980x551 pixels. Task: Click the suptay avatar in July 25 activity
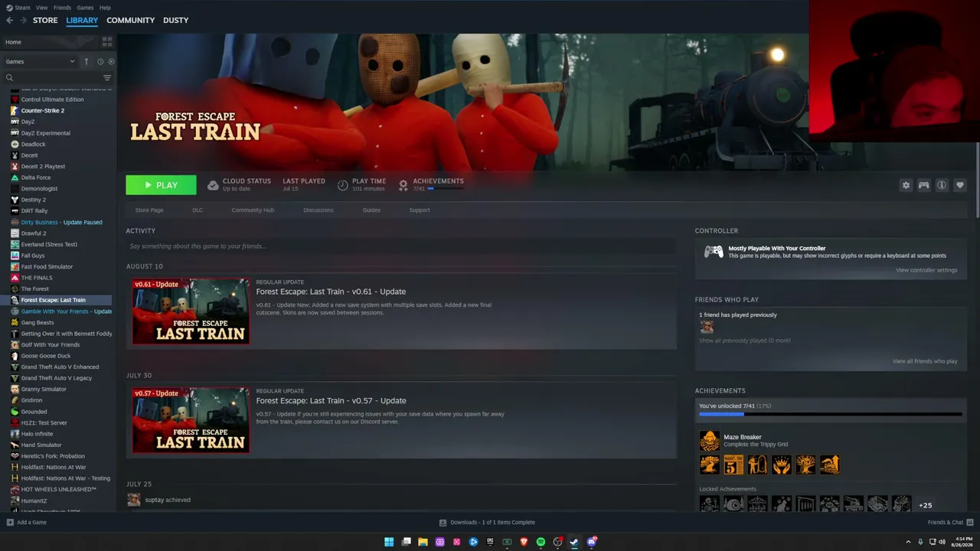tap(134, 500)
